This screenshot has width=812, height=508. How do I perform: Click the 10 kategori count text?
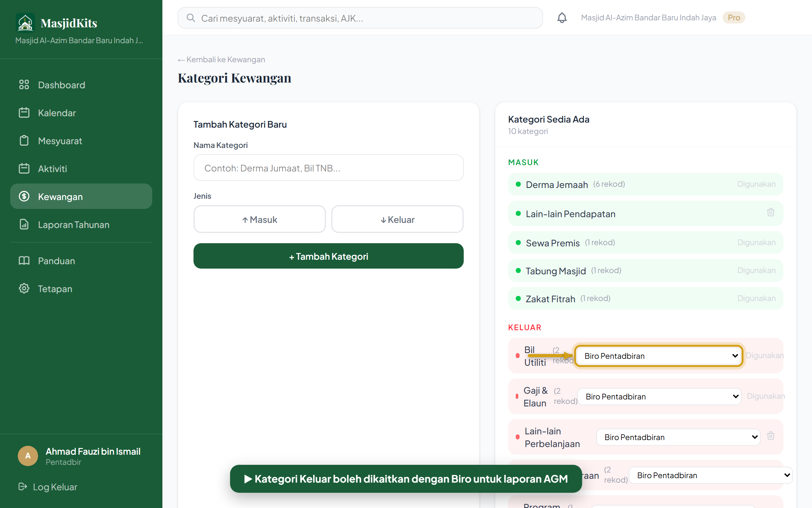(x=528, y=131)
